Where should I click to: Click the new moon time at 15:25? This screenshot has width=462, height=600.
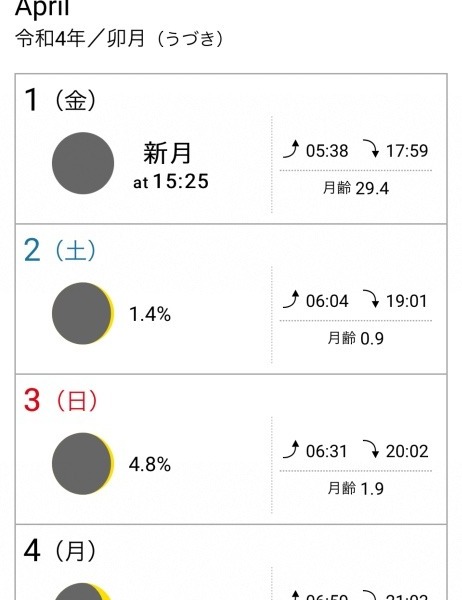point(171,181)
